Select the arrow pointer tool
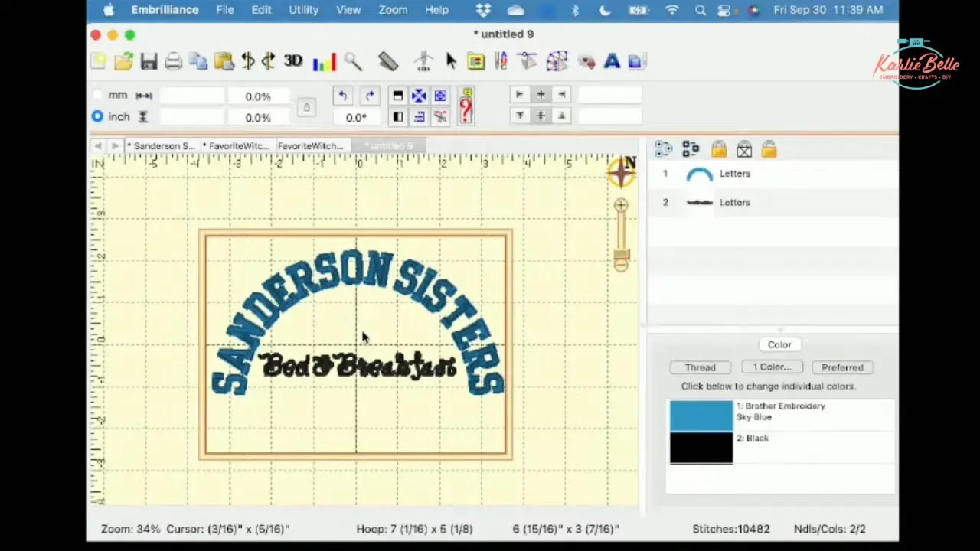This screenshot has height=551, width=980. point(451,61)
